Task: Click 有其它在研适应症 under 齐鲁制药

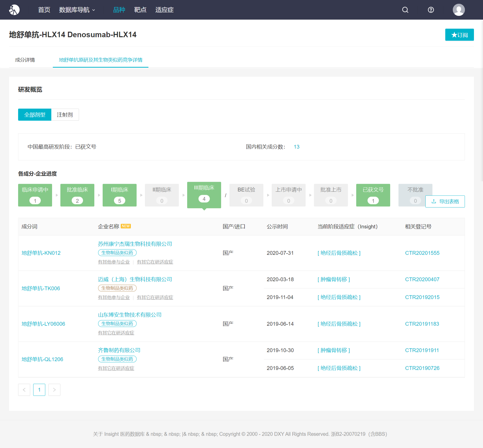Action: (x=116, y=368)
